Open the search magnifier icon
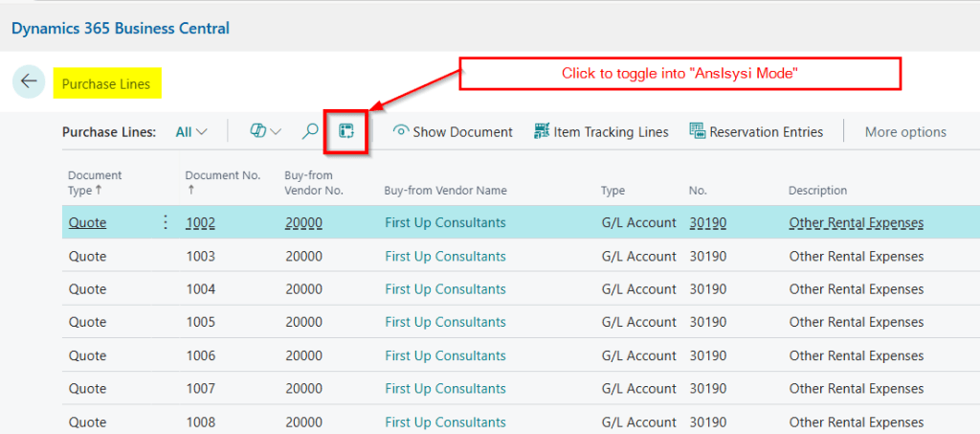 tap(310, 132)
